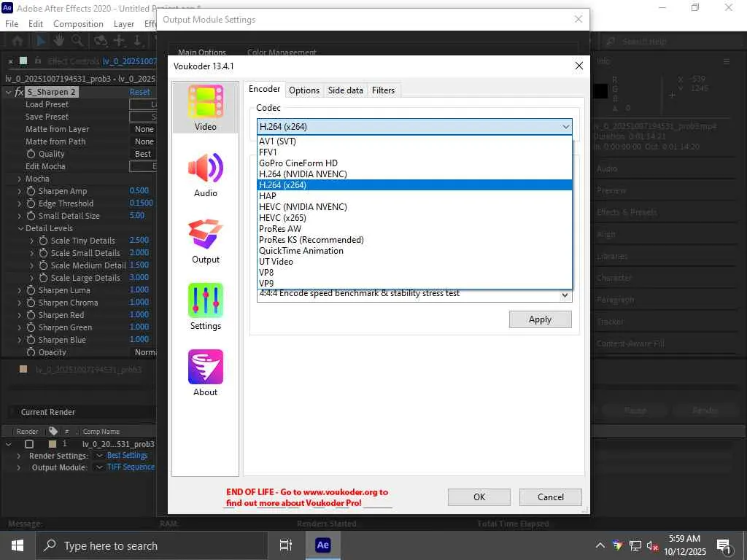Open the Output Module dropdown arrow in render queue
Screen dimensions: 747x560
pyautogui.click(x=99, y=467)
